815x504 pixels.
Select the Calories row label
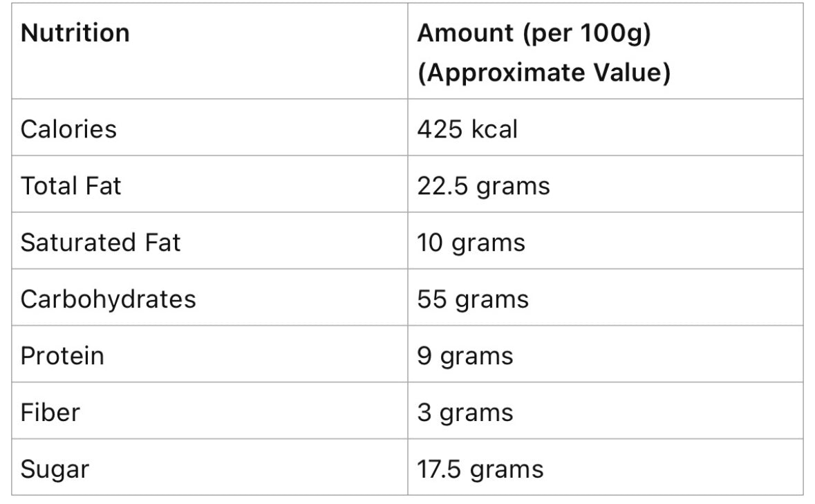point(68,129)
